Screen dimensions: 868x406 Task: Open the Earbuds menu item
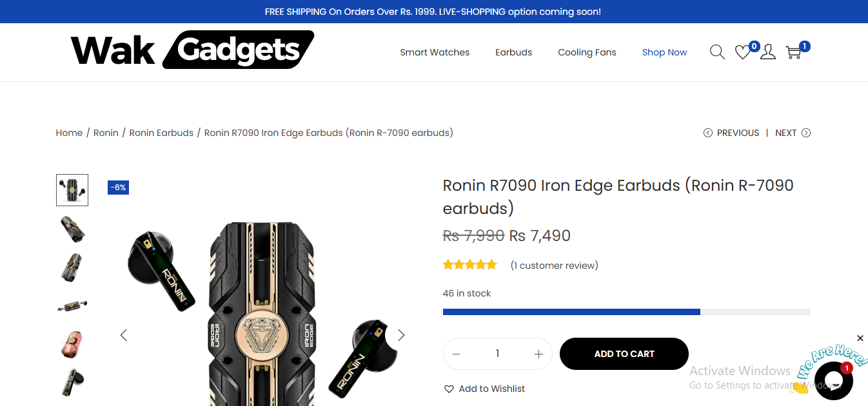tap(513, 52)
